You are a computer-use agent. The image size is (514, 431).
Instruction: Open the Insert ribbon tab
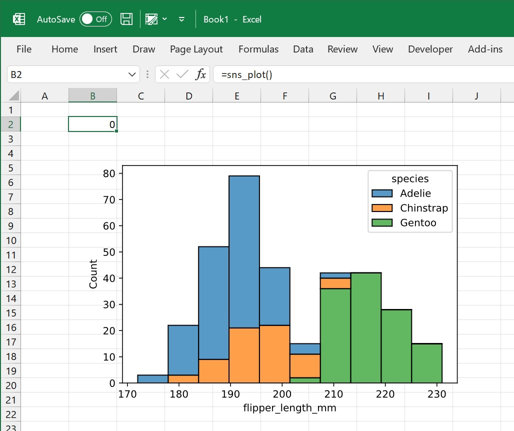coord(105,49)
